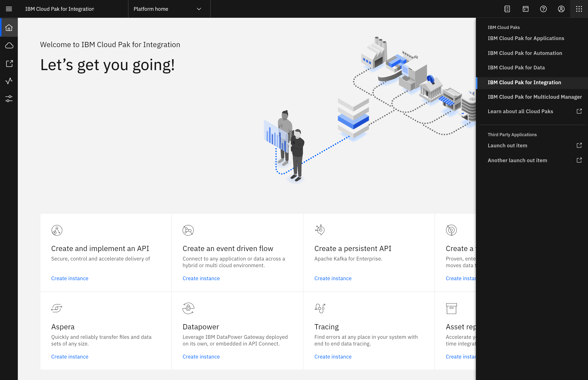Open the notebook icon in header
The width and height of the screenshot is (588, 380).
pos(507,9)
